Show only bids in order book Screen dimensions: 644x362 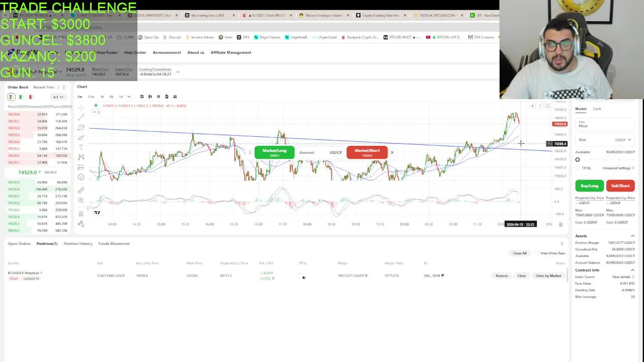tap(21, 97)
